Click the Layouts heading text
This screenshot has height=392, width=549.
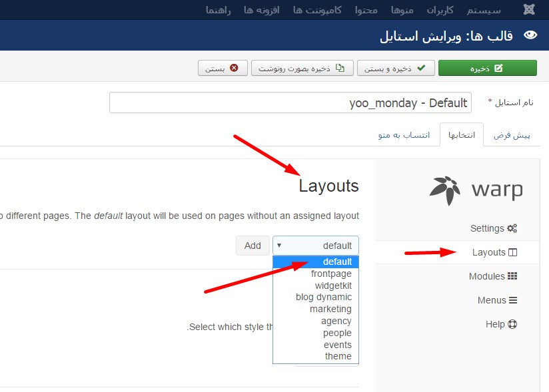coord(328,186)
